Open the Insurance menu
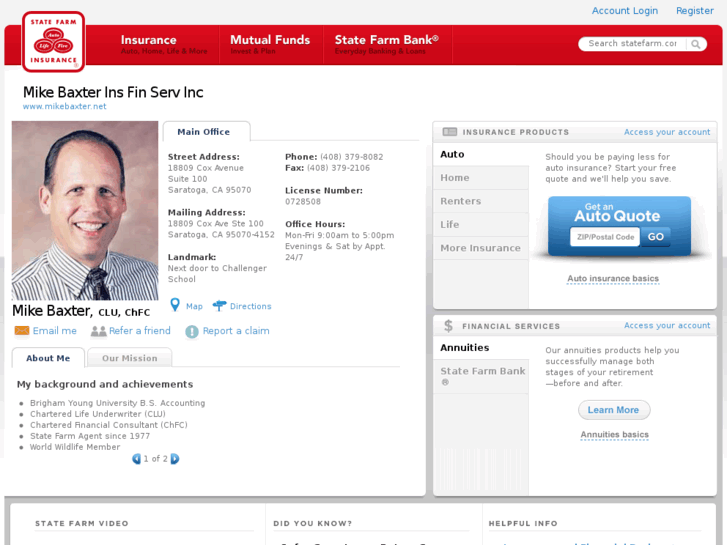The height and width of the screenshot is (545, 727). tap(164, 45)
